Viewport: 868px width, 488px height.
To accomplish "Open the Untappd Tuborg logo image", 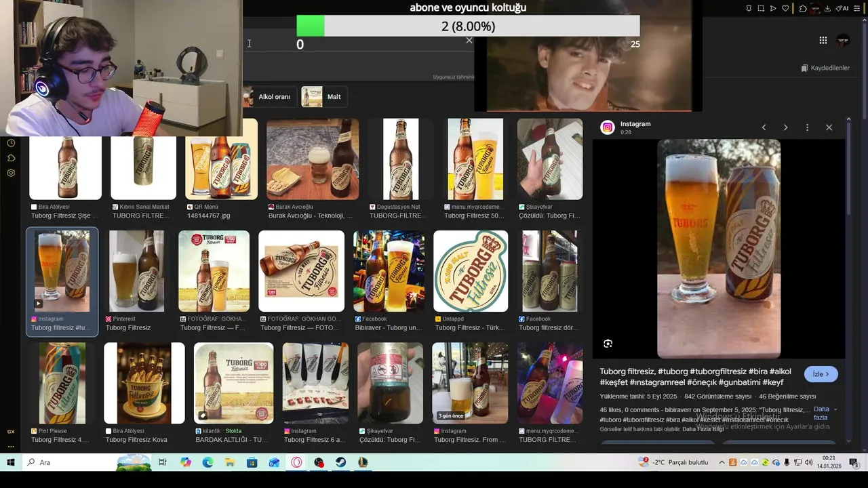I will [x=471, y=271].
